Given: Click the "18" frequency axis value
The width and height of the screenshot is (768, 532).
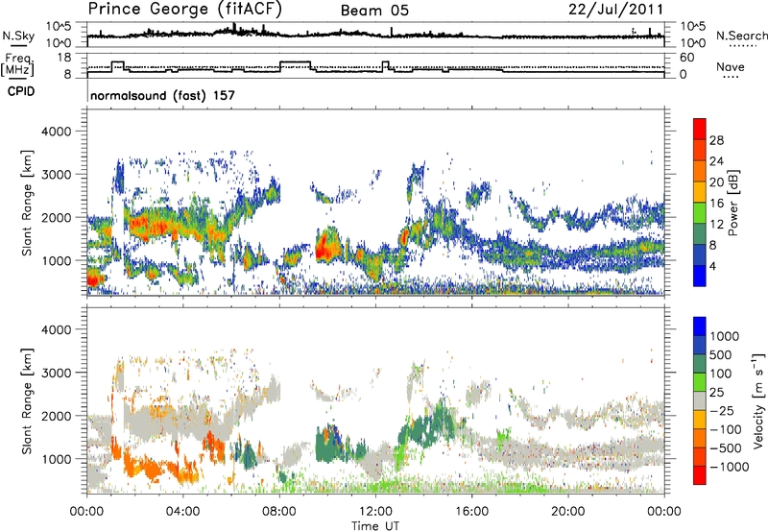Looking at the screenshot, I should tap(64, 58).
